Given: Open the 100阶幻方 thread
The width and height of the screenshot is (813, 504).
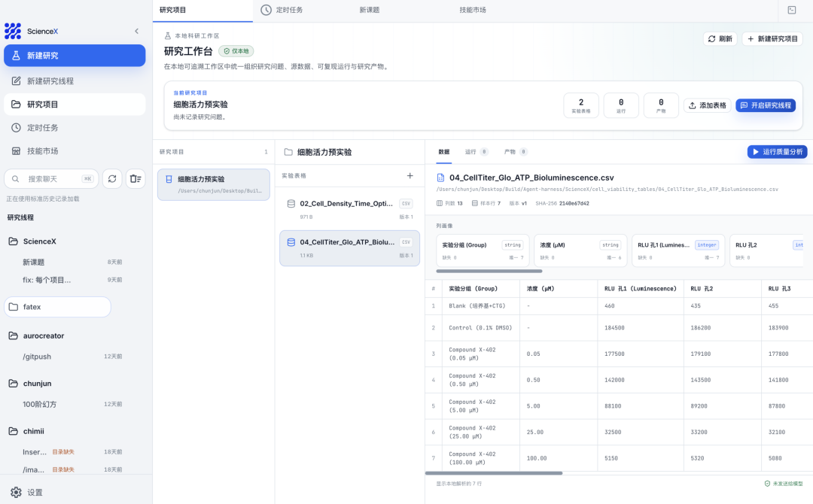Looking at the screenshot, I should tap(72, 404).
